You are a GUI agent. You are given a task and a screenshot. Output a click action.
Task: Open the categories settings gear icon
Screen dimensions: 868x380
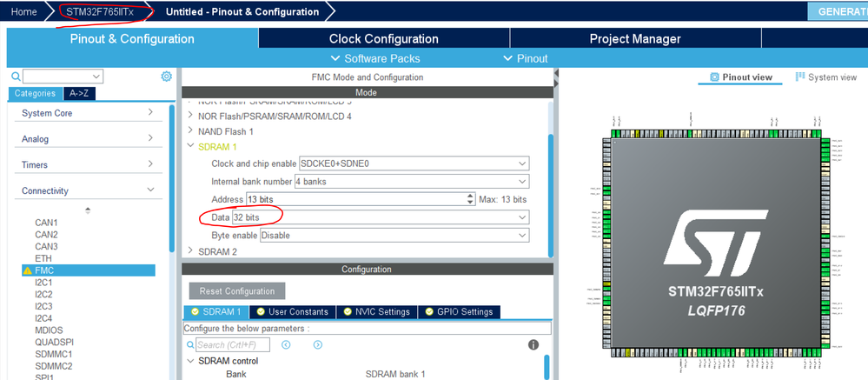pos(166,77)
